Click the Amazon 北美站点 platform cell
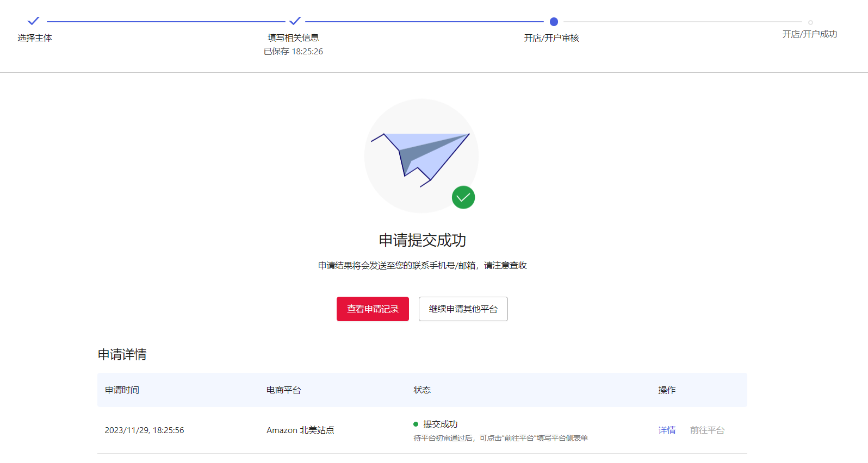Screen dimensions: 868x463 pos(300,430)
